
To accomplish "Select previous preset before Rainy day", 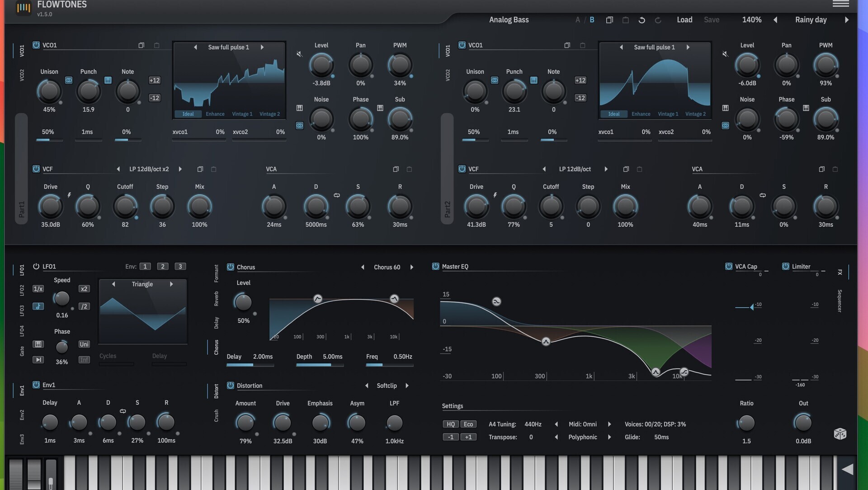I will (775, 20).
